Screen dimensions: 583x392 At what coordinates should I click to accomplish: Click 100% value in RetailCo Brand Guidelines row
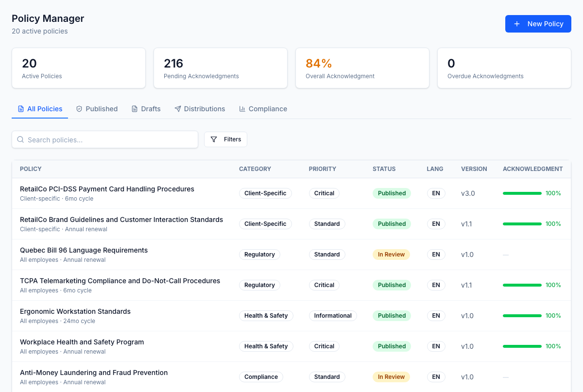553,224
